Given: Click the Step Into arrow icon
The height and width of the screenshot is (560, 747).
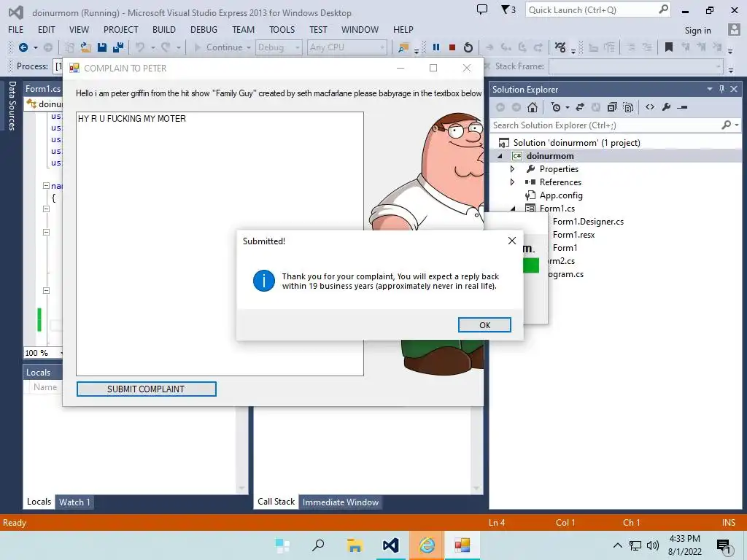Looking at the screenshot, I should 506,47.
